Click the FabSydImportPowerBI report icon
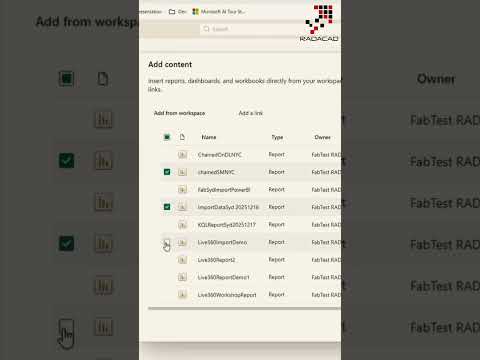The image size is (480, 360). 182,190
